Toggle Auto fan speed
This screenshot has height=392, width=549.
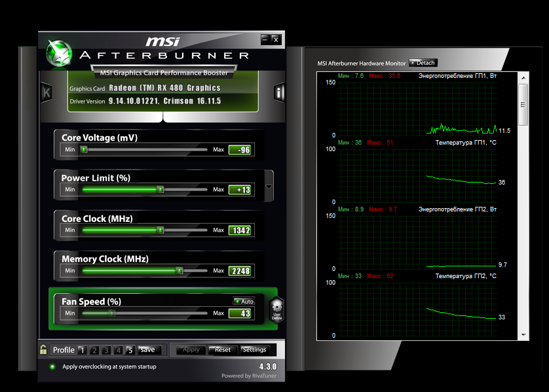(x=244, y=301)
